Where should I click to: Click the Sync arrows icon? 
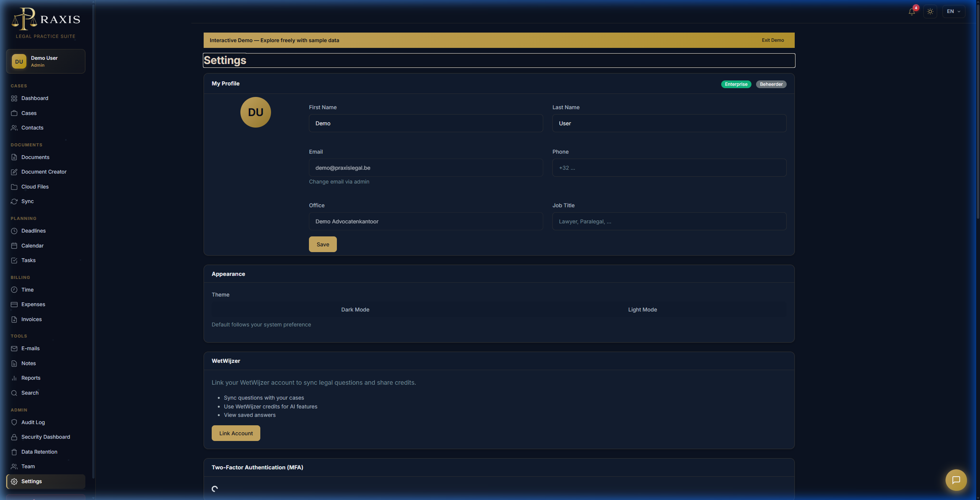(14, 202)
